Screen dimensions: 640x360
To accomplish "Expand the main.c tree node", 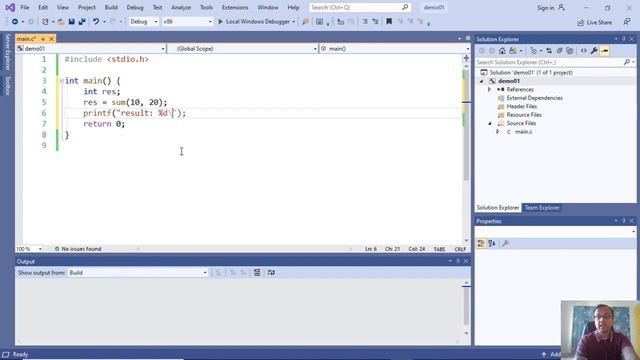I will pos(498,132).
